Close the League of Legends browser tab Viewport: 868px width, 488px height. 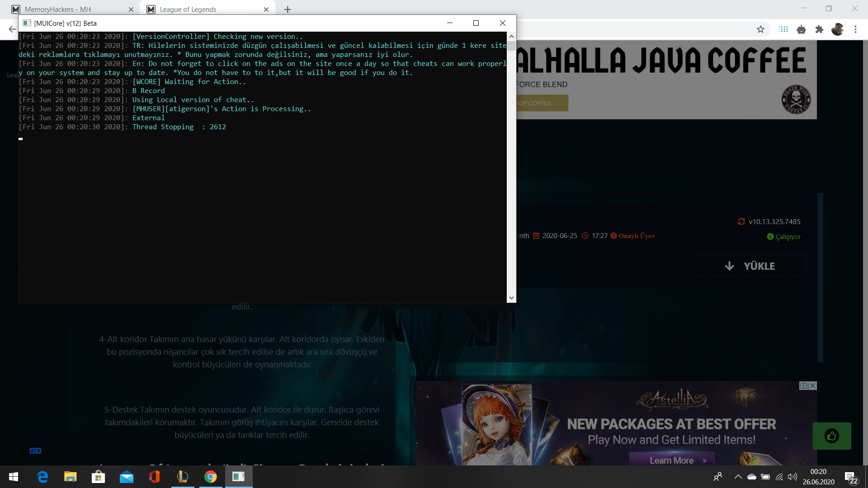[266, 9]
